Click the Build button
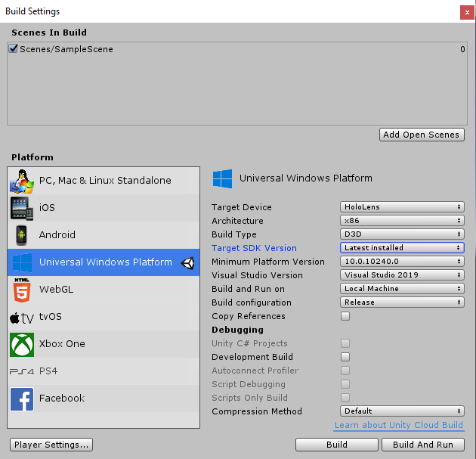The image size is (476, 459). [x=337, y=445]
